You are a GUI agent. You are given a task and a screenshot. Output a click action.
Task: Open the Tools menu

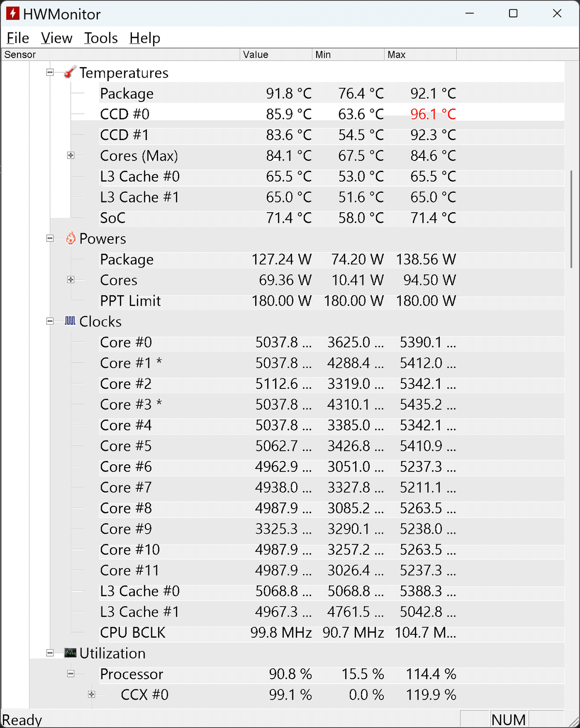(101, 38)
